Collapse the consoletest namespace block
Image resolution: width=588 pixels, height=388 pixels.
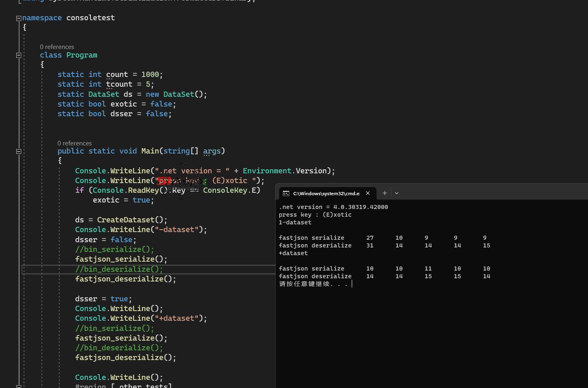point(19,18)
